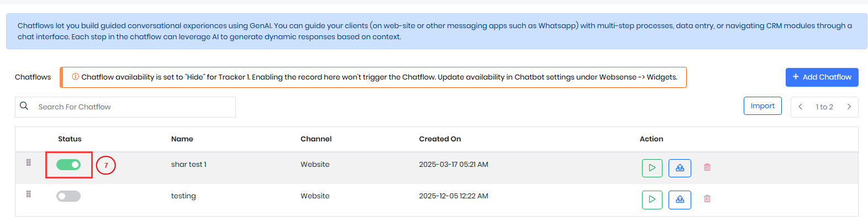Delete the 'shar test 1' chatflow
This screenshot has height=221, width=868.
(707, 167)
